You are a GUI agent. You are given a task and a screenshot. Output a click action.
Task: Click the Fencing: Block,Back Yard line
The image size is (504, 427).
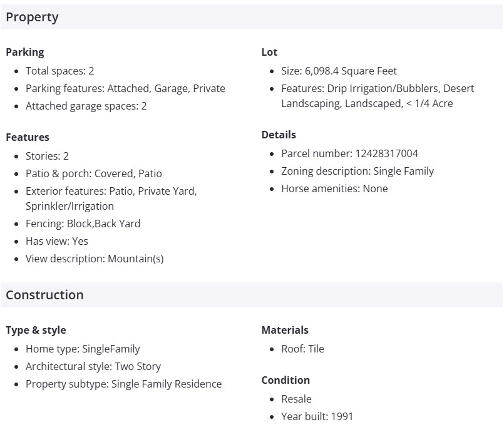tap(83, 224)
